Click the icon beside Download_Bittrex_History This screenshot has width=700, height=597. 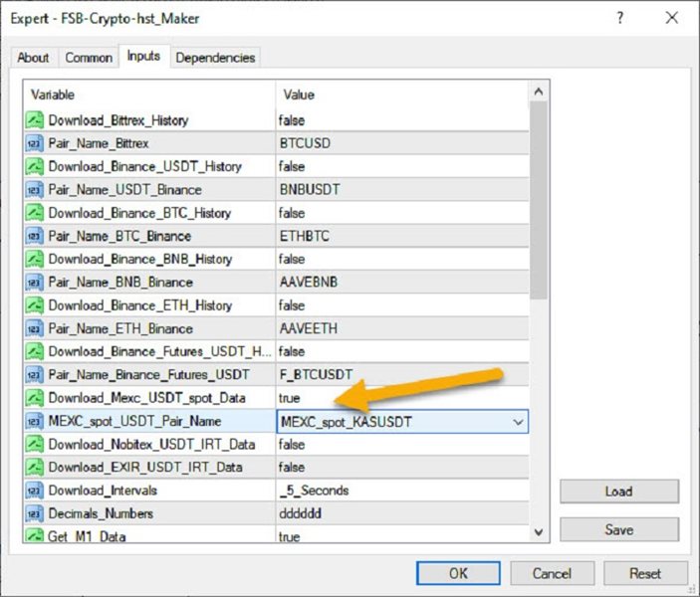(x=35, y=120)
